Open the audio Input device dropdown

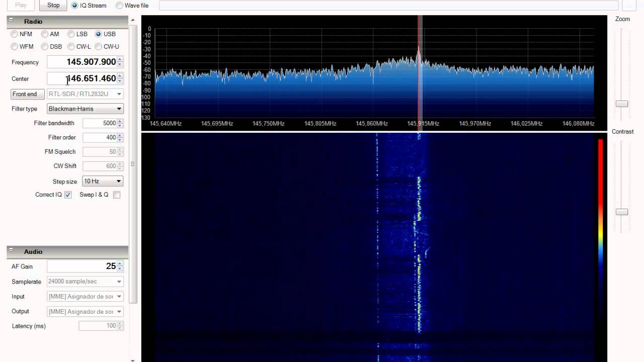85,297
